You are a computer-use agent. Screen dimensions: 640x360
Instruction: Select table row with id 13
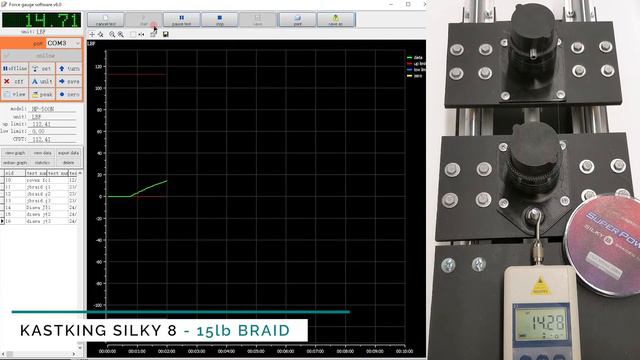tap(40, 200)
